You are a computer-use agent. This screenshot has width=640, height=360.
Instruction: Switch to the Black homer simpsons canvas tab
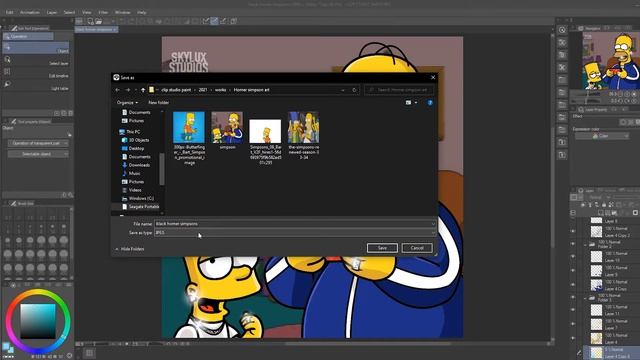tap(96, 29)
